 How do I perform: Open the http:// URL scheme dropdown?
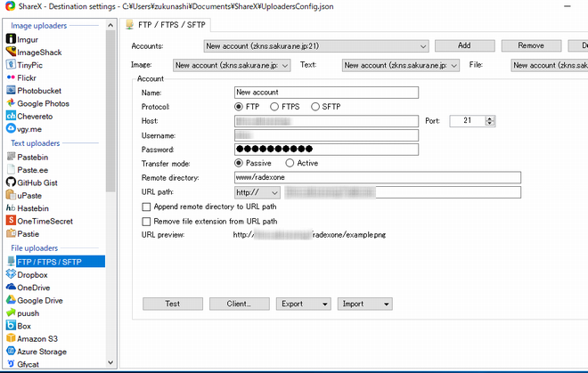[x=257, y=192]
